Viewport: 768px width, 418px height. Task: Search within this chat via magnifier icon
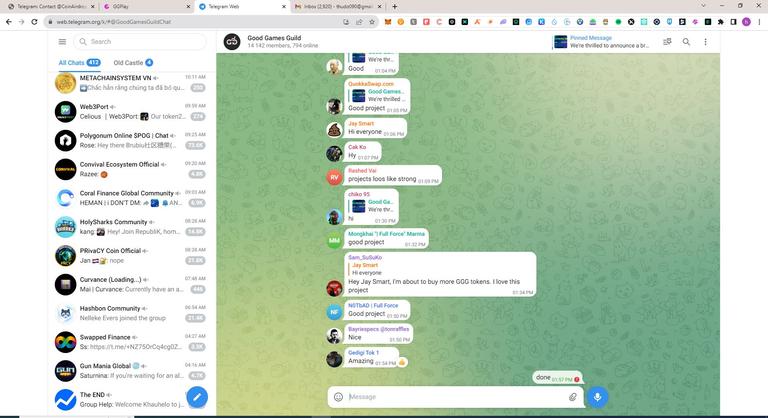click(x=686, y=42)
